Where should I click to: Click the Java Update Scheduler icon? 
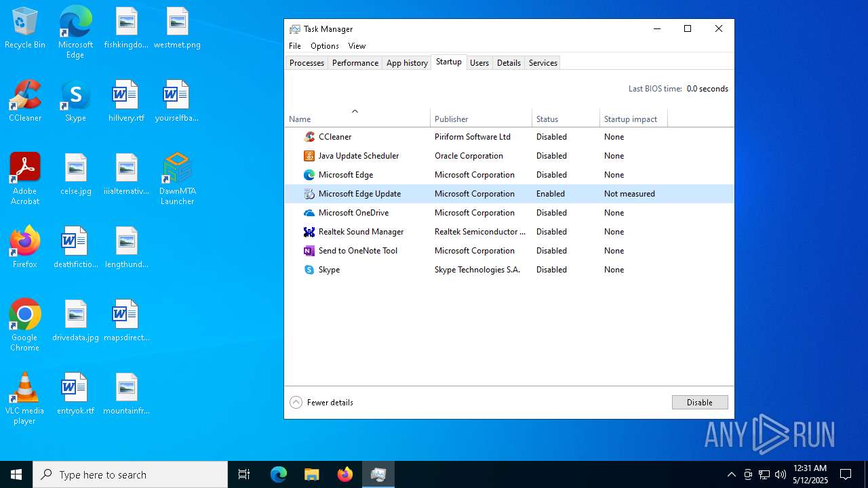(309, 156)
